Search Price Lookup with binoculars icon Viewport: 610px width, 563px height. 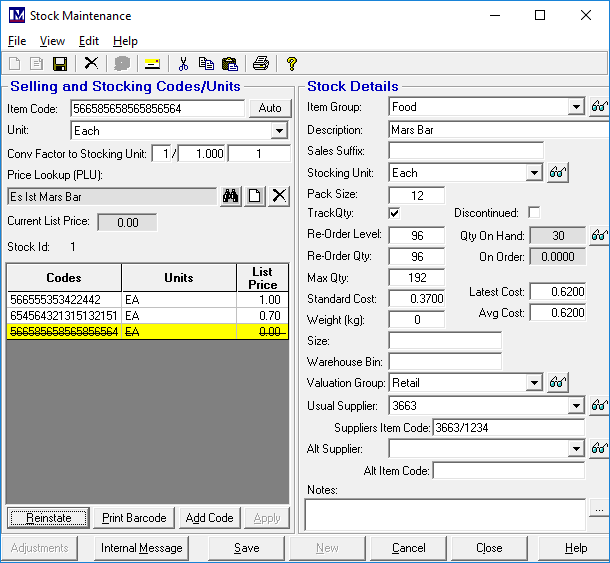(231, 196)
